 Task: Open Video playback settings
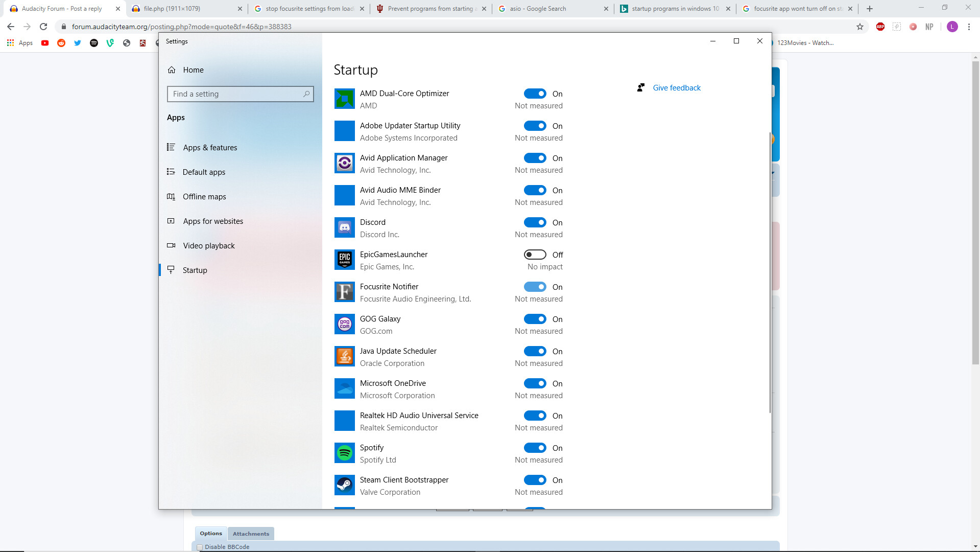[240, 246]
